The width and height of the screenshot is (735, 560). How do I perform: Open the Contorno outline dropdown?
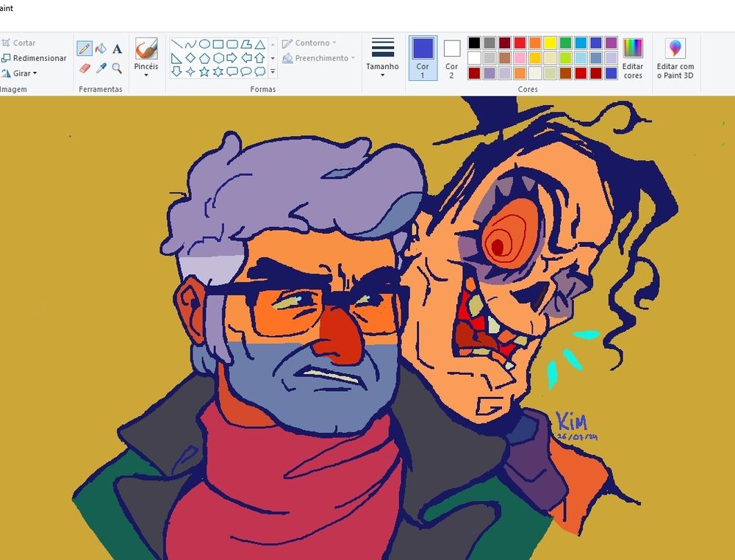pos(309,43)
